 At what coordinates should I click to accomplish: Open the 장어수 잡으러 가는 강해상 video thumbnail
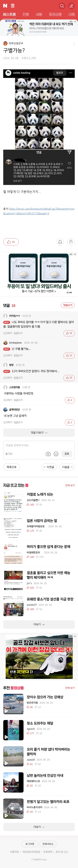tap(13, 703)
